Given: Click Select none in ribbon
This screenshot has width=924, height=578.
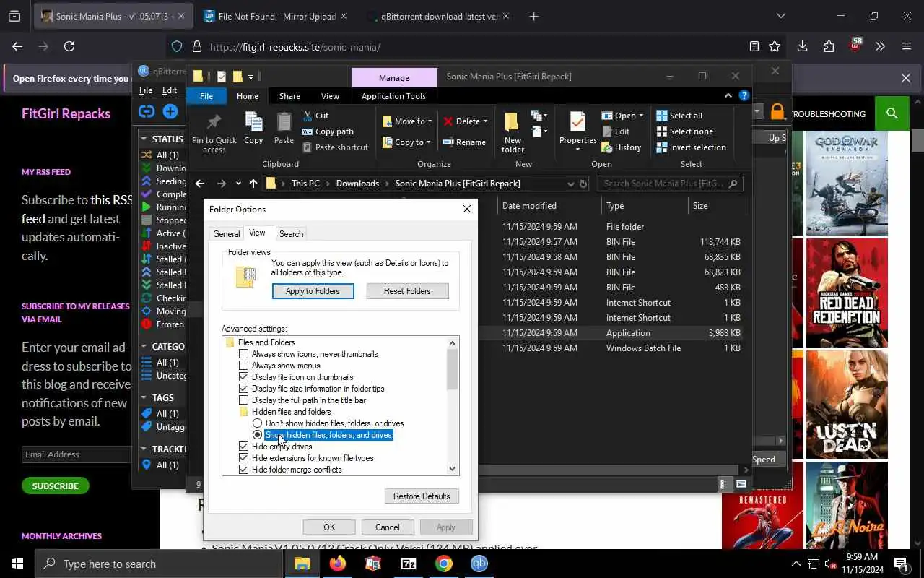Looking at the screenshot, I should coord(684,131).
